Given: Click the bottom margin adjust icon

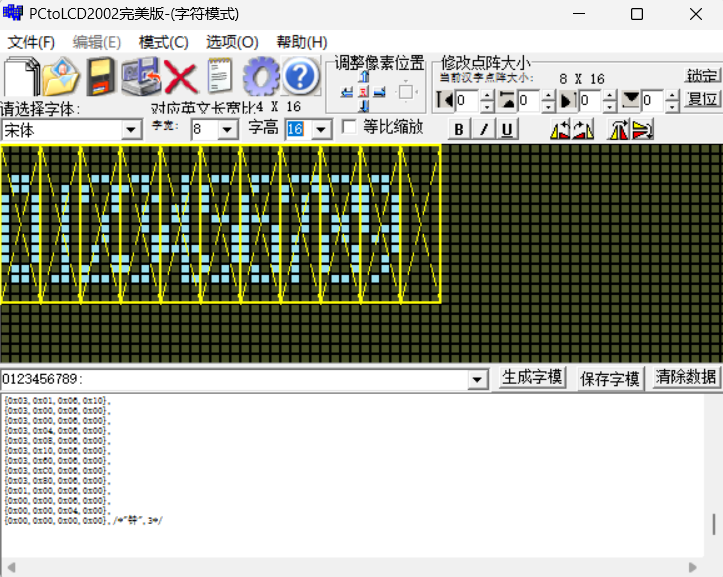Looking at the screenshot, I should click(x=630, y=100).
